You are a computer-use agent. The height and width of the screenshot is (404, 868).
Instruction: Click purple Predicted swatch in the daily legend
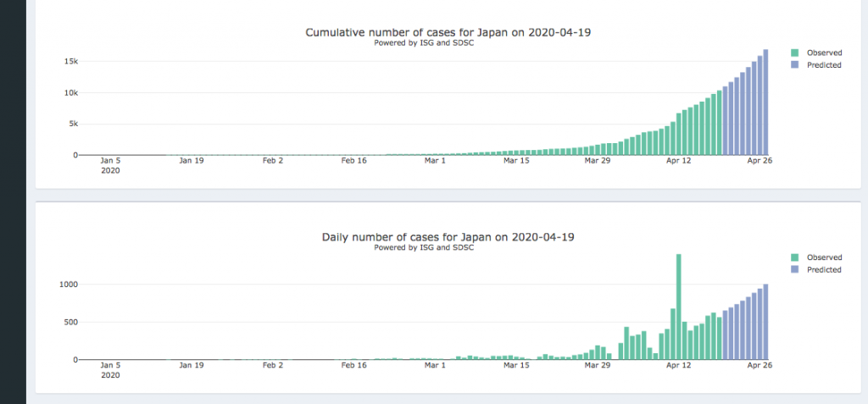coord(794,269)
